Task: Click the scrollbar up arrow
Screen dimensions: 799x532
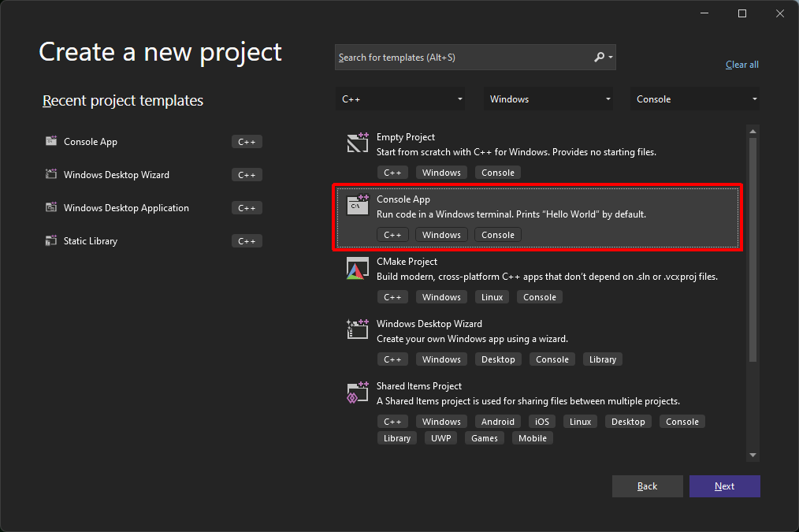Action: pyautogui.click(x=753, y=132)
